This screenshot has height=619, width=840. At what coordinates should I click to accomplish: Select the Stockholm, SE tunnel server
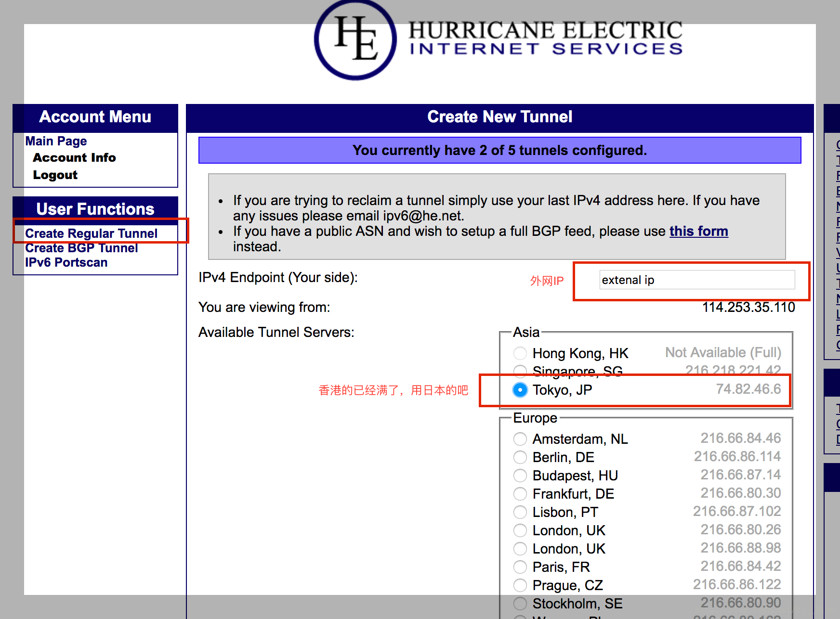(x=520, y=604)
